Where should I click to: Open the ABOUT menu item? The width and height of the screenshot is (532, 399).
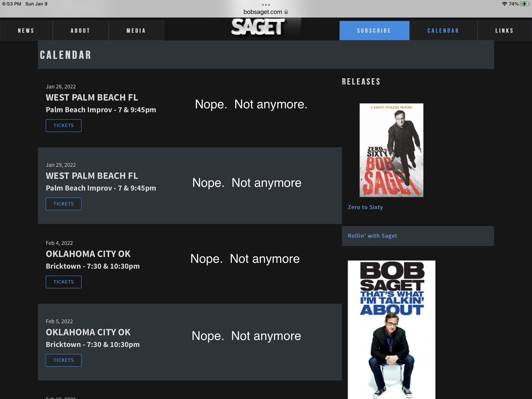80,30
